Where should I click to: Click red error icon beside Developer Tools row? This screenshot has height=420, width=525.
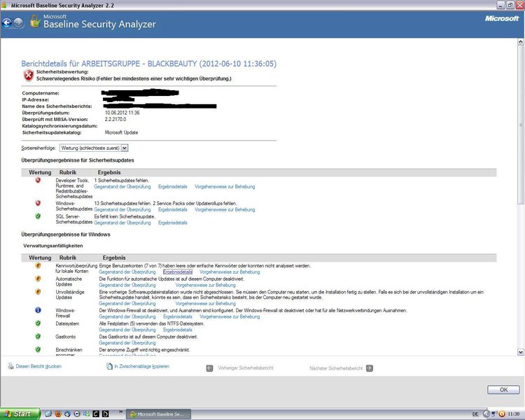pos(38,180)
